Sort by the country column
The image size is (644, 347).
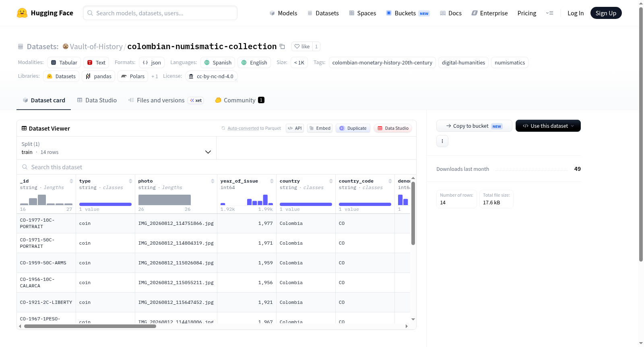[x=331, y=181]
